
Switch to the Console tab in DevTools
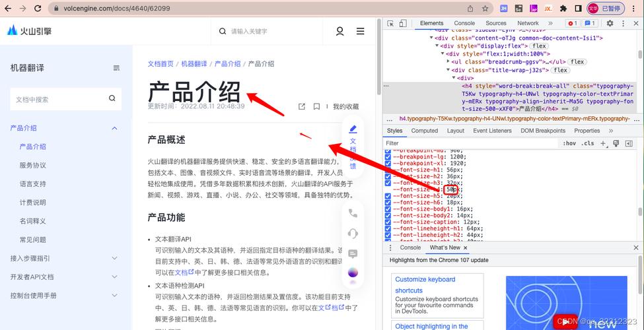tap(464, 23)
